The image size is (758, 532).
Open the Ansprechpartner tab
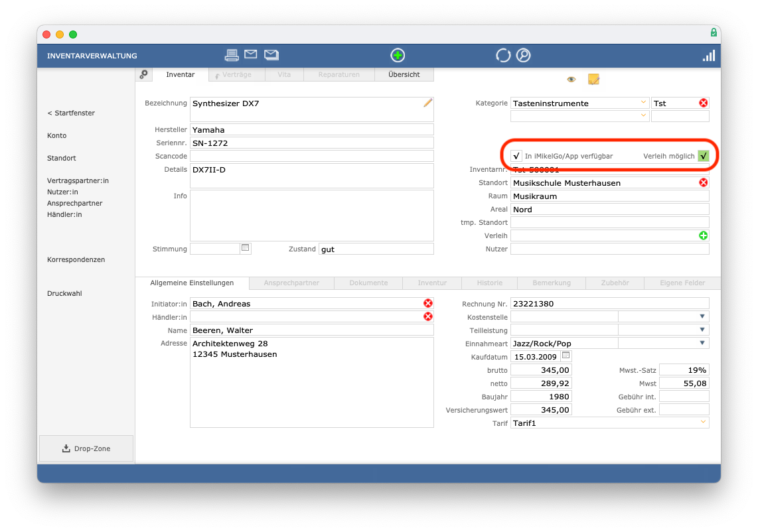[x=291, y=283]
